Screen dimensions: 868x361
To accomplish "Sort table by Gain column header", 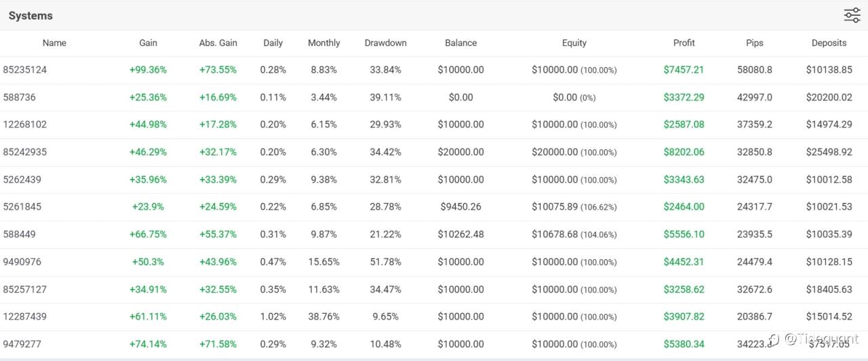I will [148, 43].
